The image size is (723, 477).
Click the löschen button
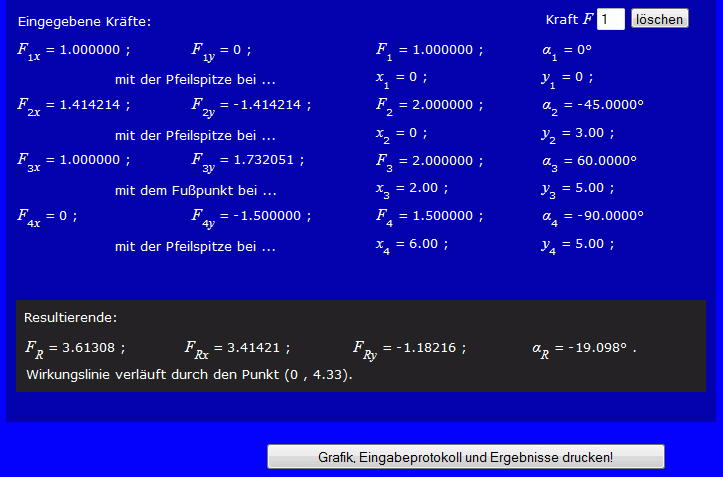659,19
